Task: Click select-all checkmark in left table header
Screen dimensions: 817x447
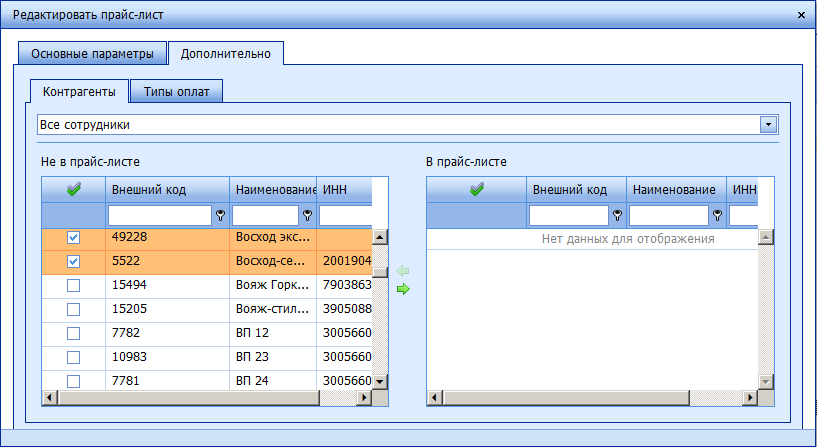Action: [73, 189]
